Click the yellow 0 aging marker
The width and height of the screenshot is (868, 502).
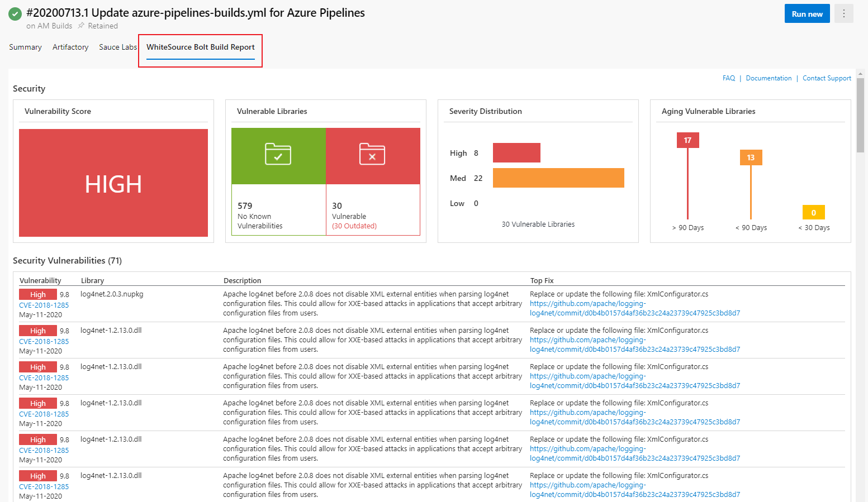[x=813, y=212]
